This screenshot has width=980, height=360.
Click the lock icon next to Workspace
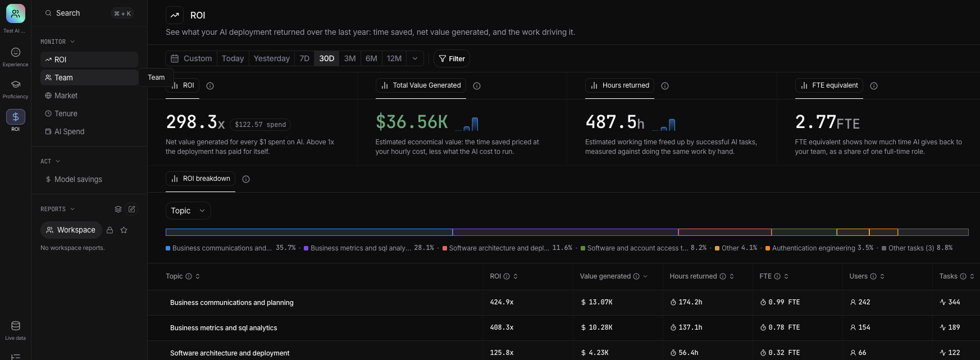point(110,230)
